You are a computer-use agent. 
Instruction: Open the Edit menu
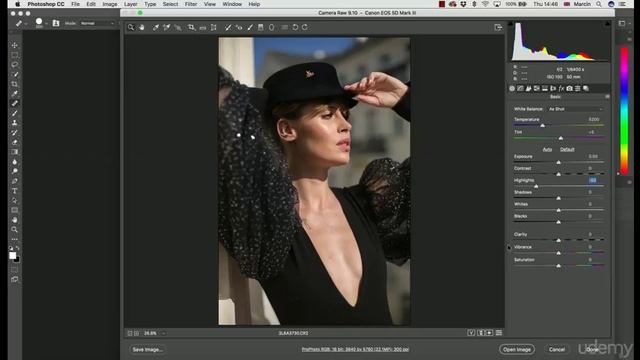[91, 4]
